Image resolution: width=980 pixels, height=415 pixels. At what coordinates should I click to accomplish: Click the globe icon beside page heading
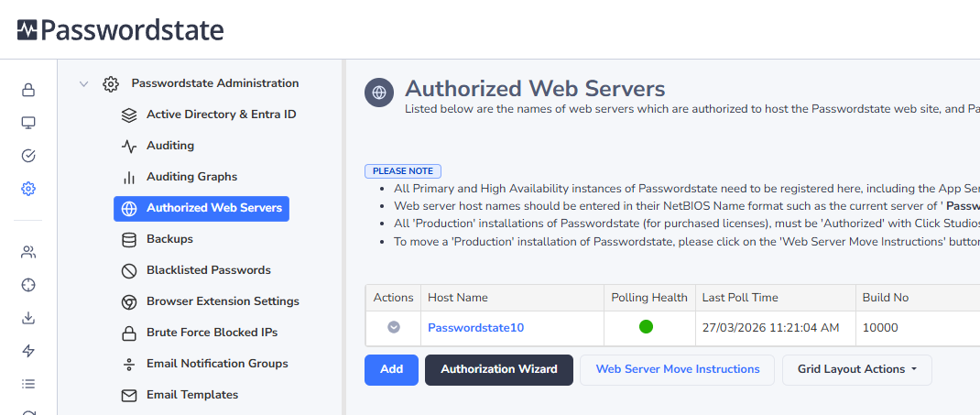(379, 93)
